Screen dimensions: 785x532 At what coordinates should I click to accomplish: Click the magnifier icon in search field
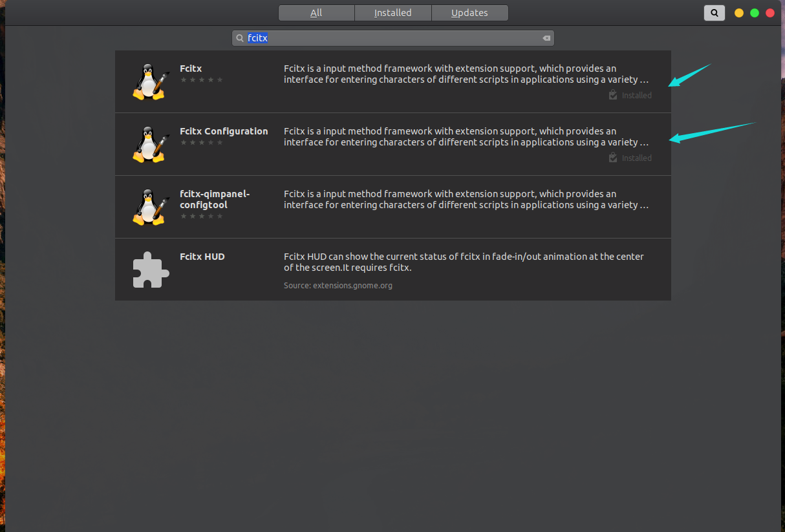[240, 38]
